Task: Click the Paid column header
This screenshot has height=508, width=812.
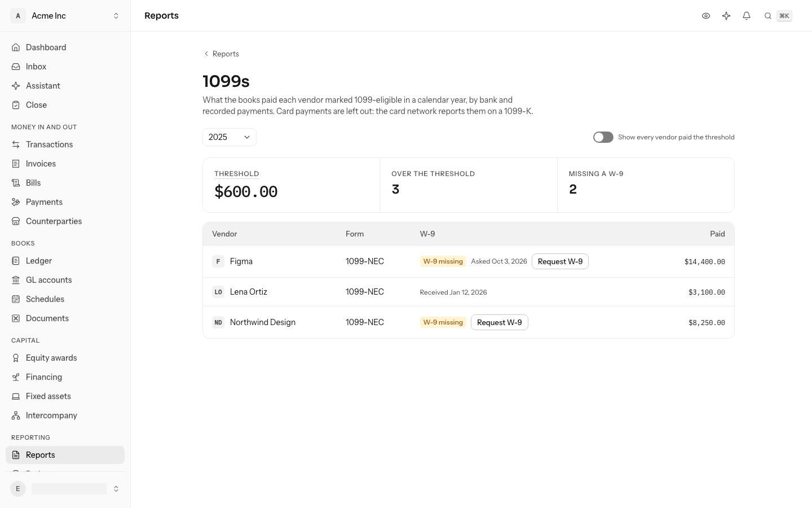Action: (717, 234)
